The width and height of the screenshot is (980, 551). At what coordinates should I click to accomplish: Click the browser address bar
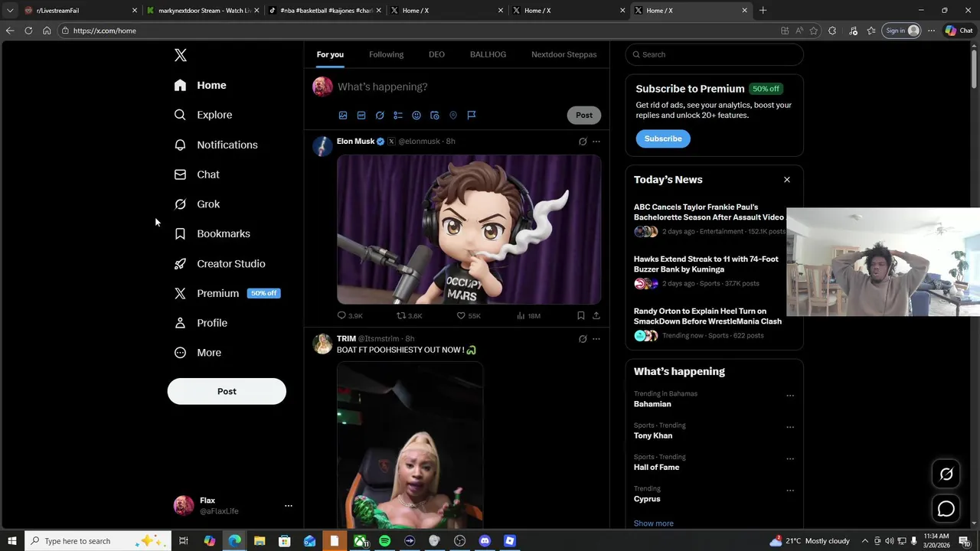[x=417, y=31]
